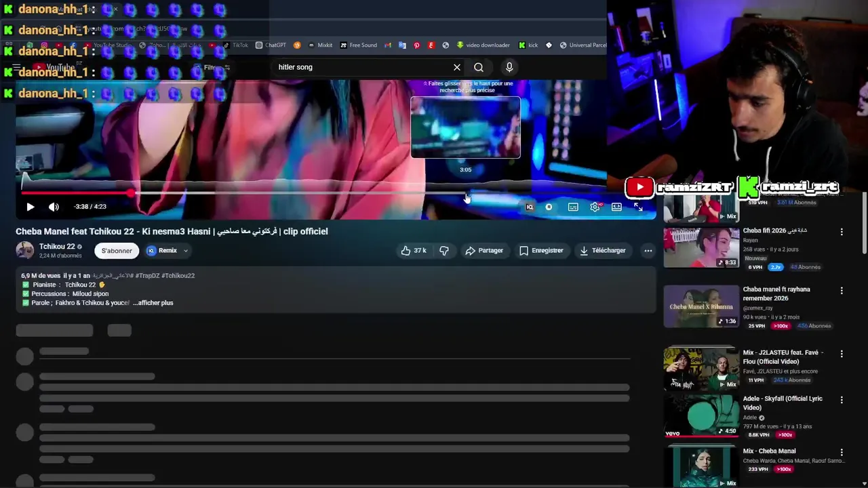Open the #Tchikou22 hashtag
This screenshot has height=488, width=868.
click(178, 276)
